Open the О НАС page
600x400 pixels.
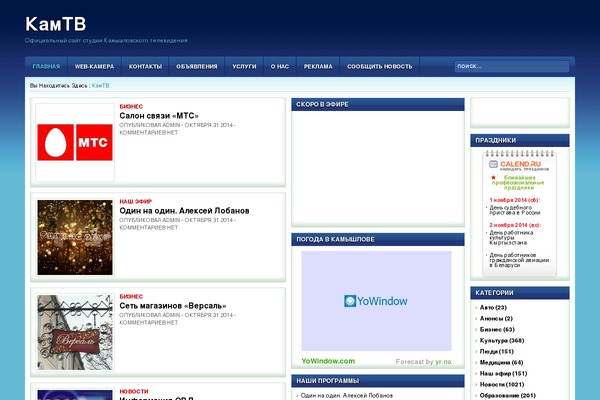tap(280, 67)
